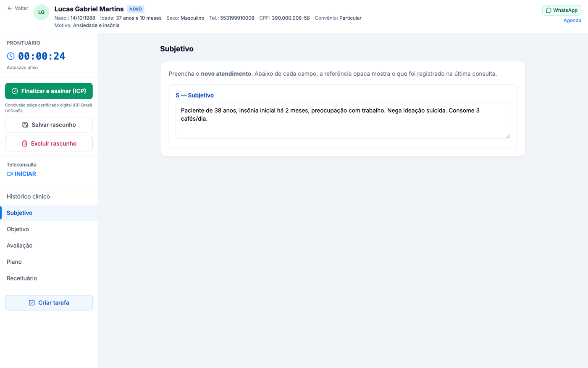
Task: Click the check-circle icon on Finalizar e assinar
Action: (x=15, y=91)
